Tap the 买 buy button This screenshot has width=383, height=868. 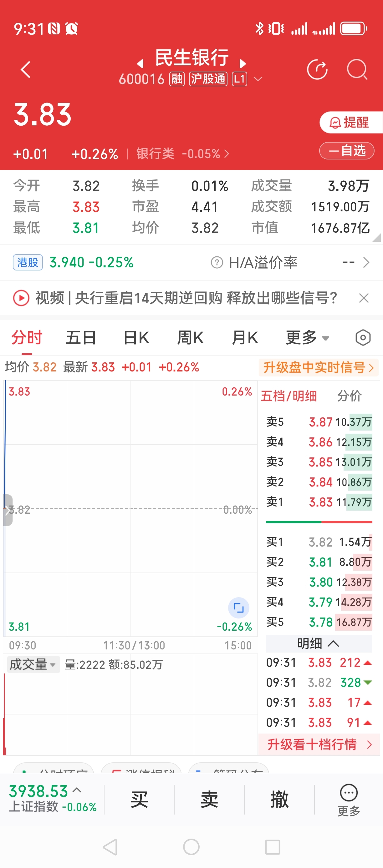139,800
